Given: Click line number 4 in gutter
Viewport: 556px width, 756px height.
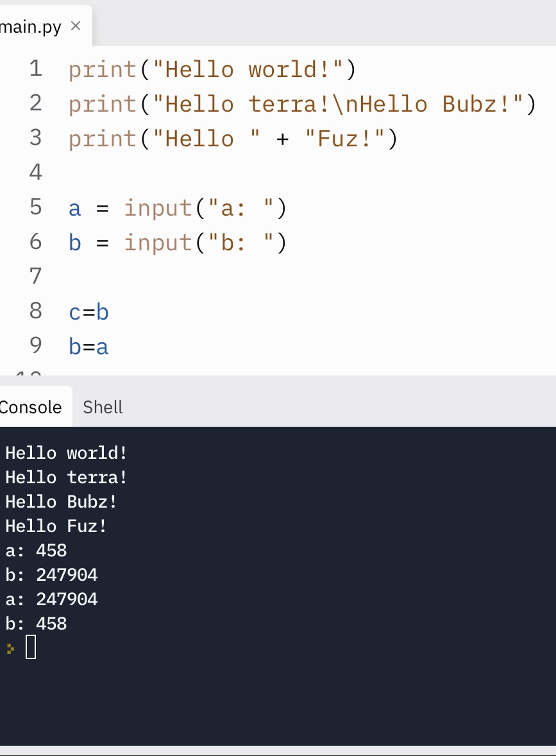Looking at the screenshot, I should point(36,172).
